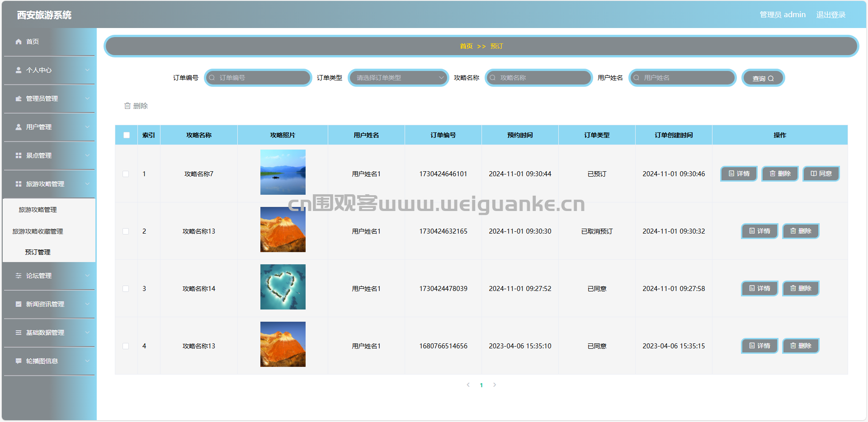The width and height of the screenshot is (868, 422).
Task: Click 首页 in the breadcrumb
Action: point(466,46)
